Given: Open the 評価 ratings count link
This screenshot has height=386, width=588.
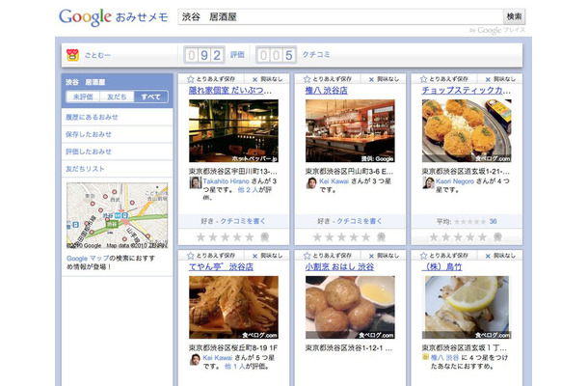Looking at the screenshot, I should 237,55.
